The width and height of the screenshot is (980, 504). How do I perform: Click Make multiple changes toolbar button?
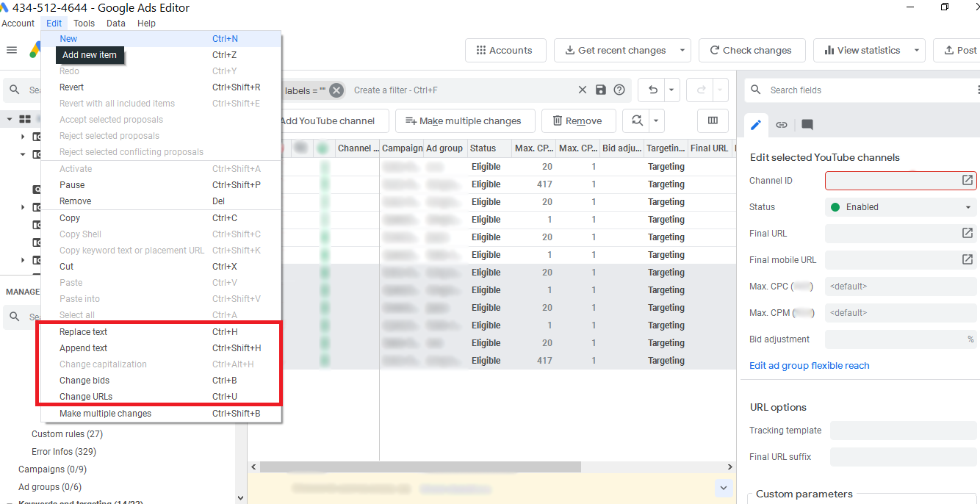point(464,120)
